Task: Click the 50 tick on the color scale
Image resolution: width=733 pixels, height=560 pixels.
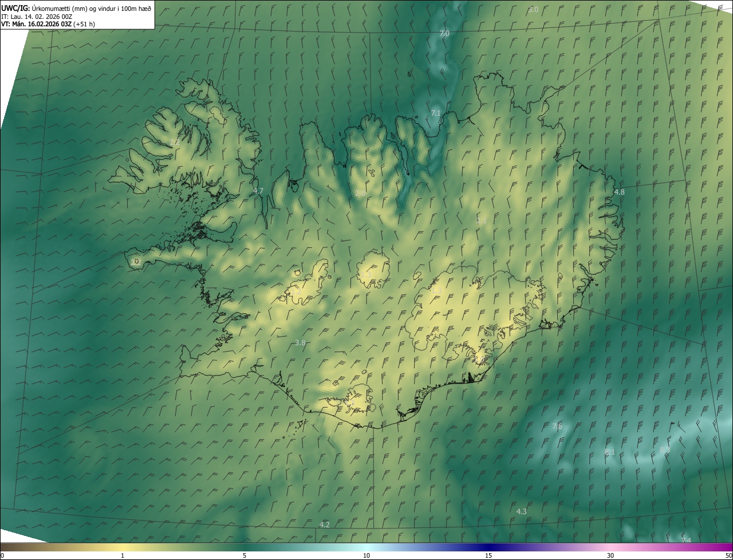Action: [x=728, y=555]
